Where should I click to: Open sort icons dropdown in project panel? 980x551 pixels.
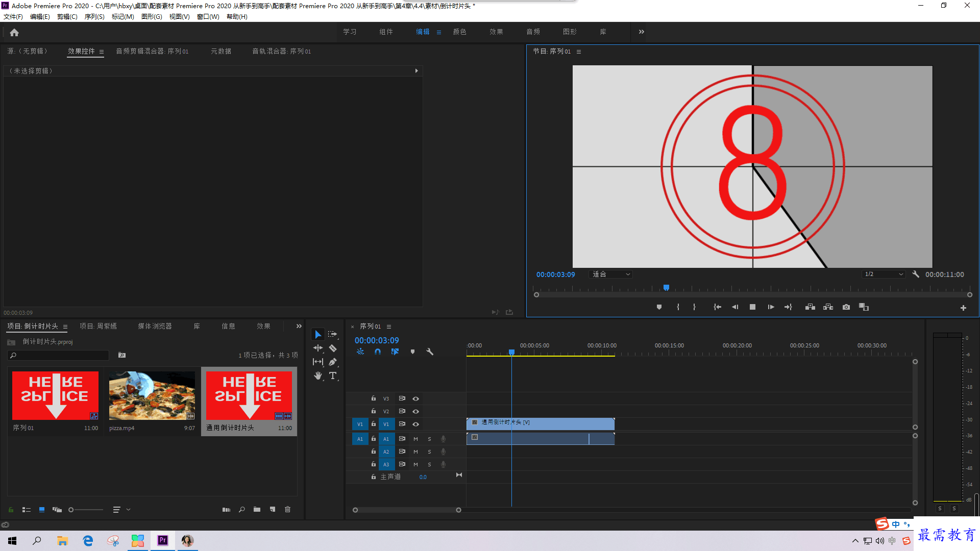[121, 510]
